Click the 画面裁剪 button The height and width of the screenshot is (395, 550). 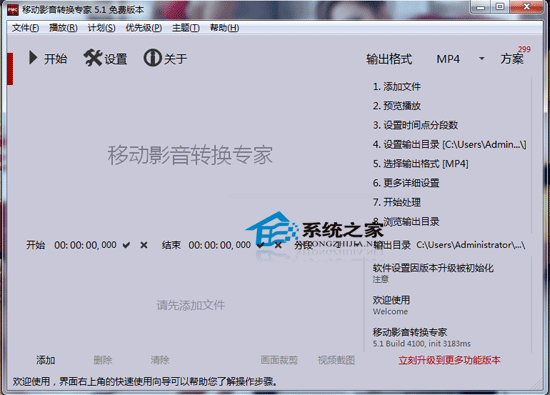[279, 360]
